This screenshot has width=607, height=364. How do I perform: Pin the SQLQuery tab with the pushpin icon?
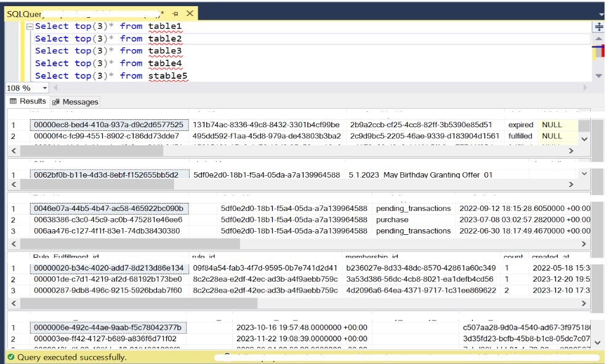[174, 14]
